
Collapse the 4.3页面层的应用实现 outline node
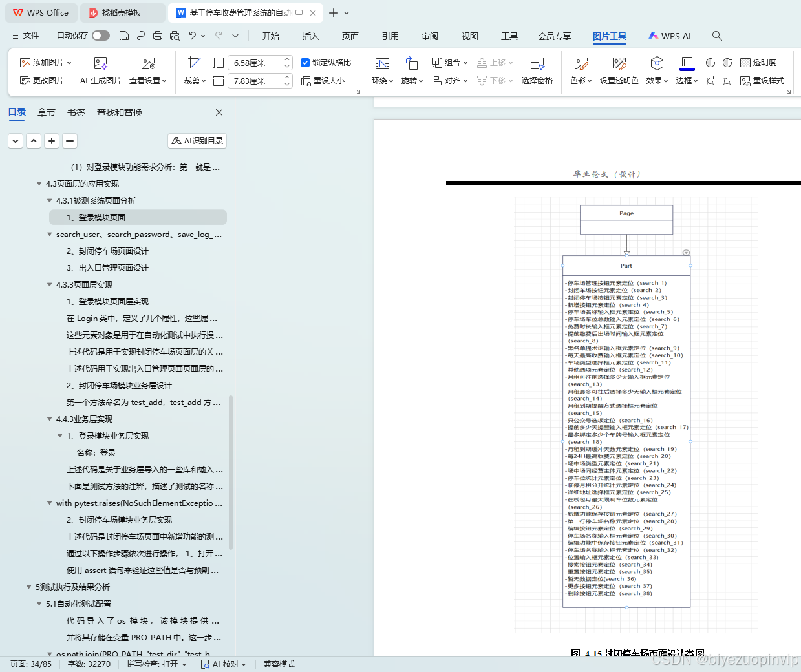(x=39, y=184)
